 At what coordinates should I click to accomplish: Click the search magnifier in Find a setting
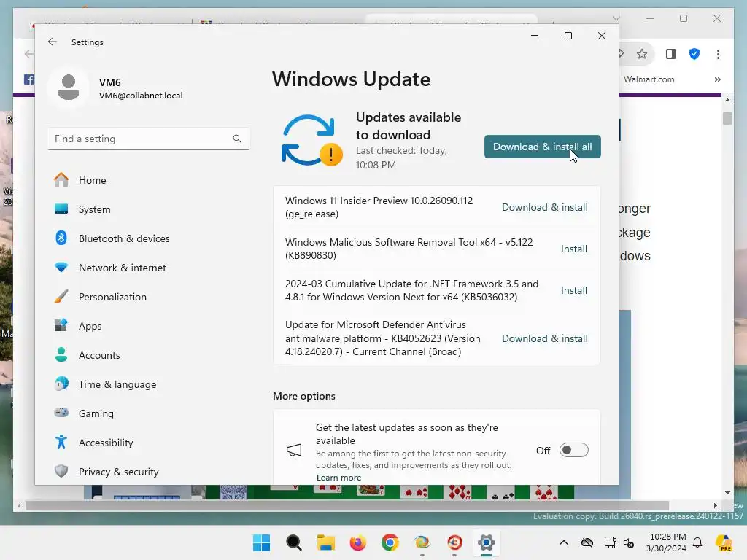(x=237, y=139)
